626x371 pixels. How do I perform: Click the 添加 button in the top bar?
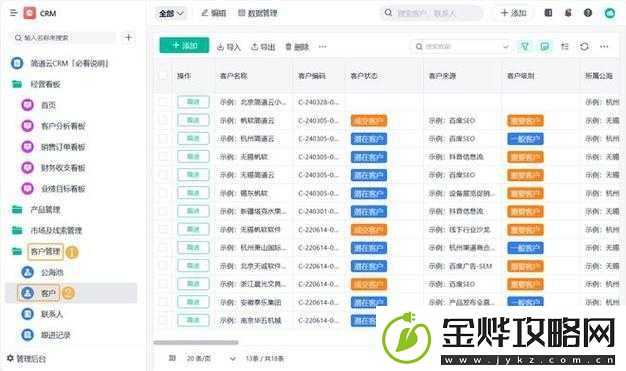(513, 13)
